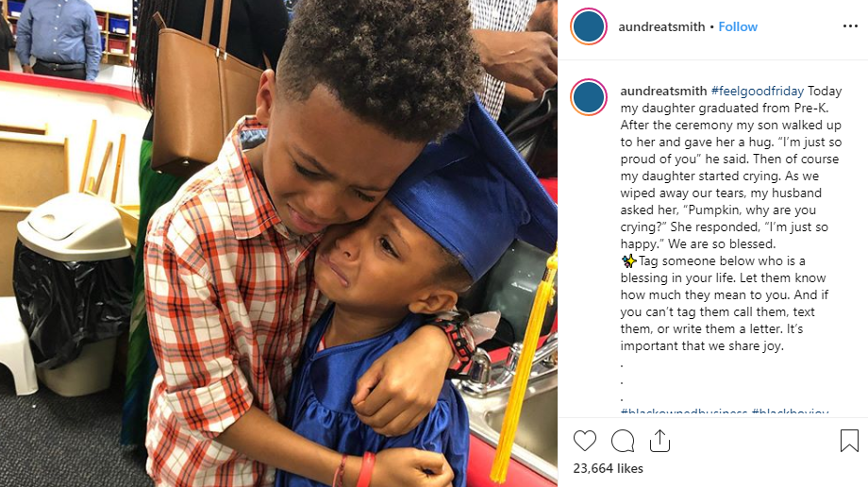Like the post with the heart icon
The width and height of the screenshot is (868, 487).
click(x=585, y=441)
